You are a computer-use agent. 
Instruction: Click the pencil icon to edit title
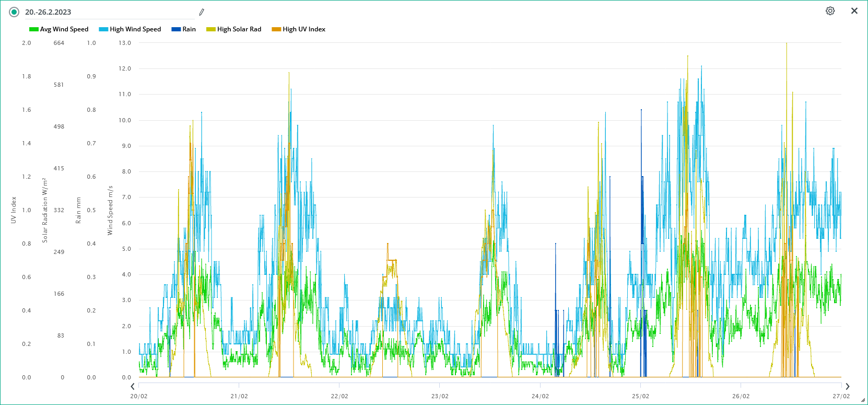click(x=202, y=12)
